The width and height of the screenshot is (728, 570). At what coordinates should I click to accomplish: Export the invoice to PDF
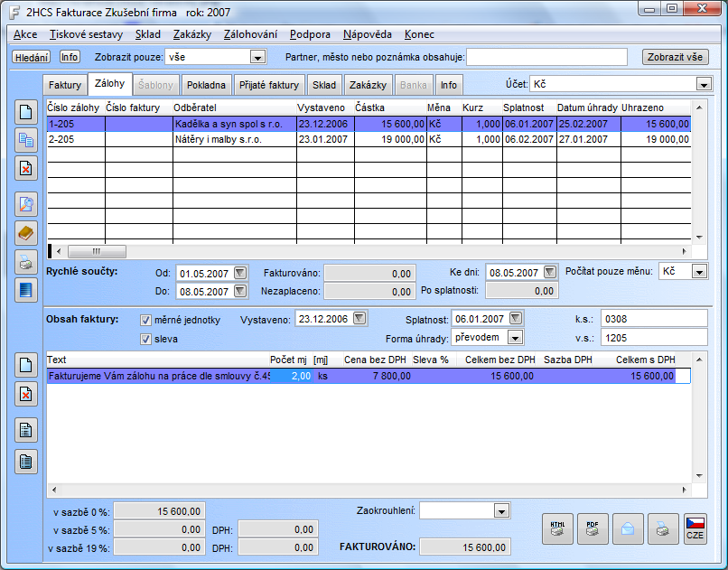[593, 529]
